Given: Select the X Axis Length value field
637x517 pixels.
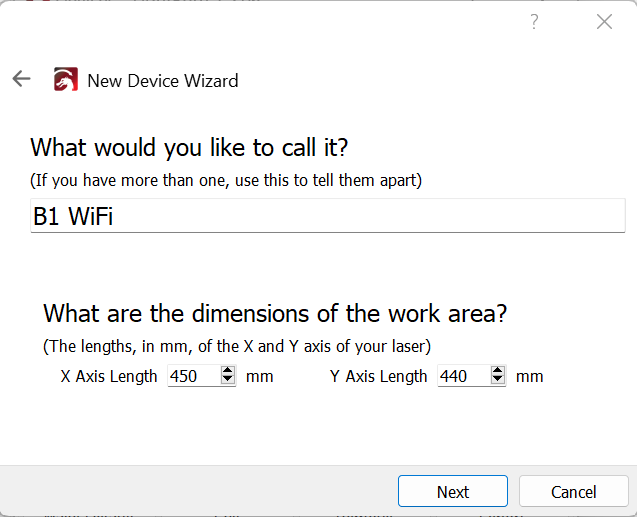Looking at the screenshot, I should [x=192, y=376].
